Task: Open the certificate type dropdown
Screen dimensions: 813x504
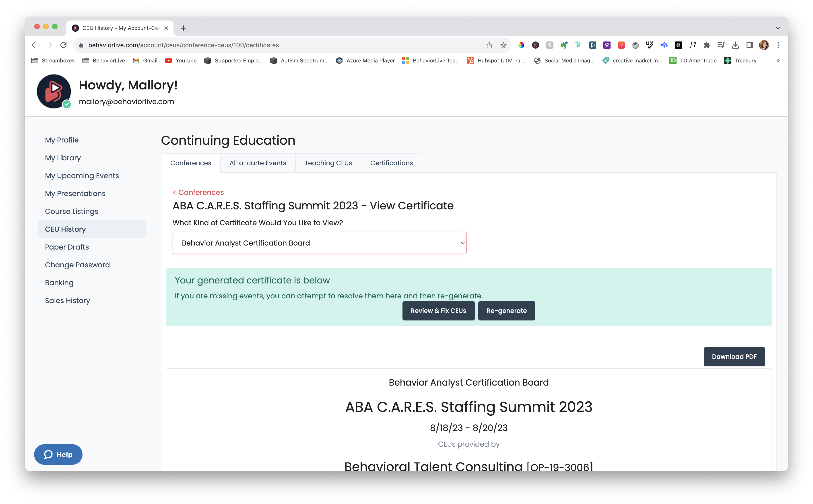Action: coord(320,243)
